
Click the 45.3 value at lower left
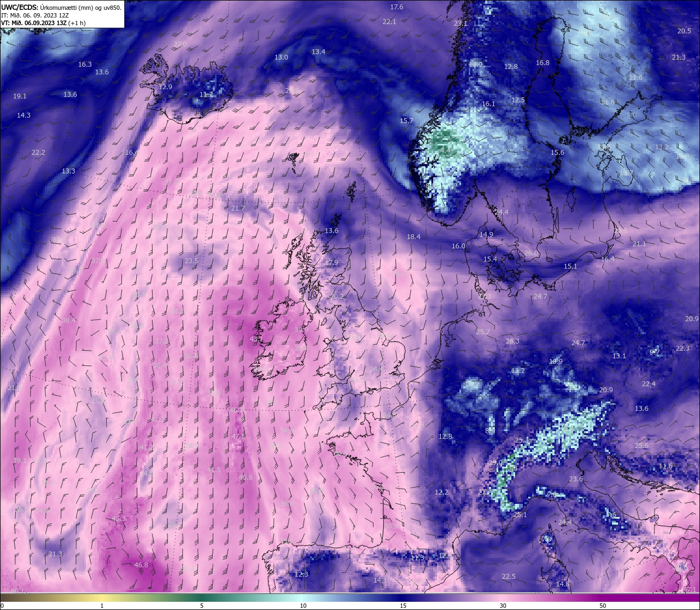[x=119, y=519]
